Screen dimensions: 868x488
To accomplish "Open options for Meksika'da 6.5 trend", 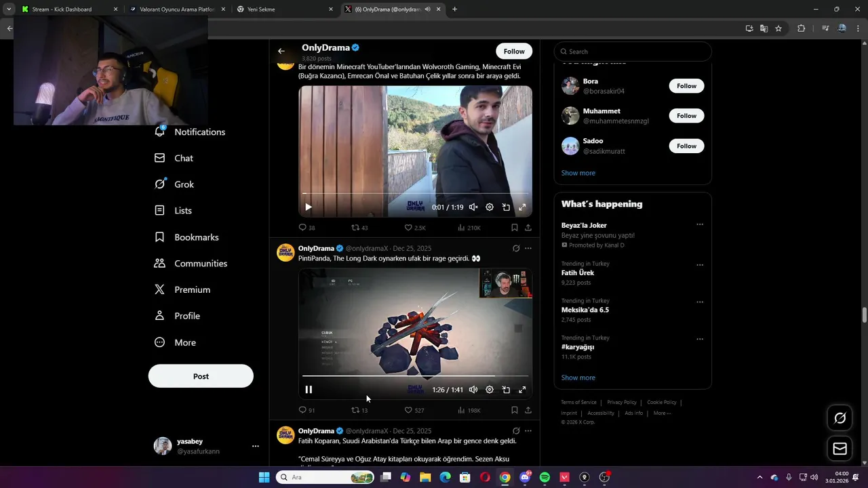I will (700, 302).
